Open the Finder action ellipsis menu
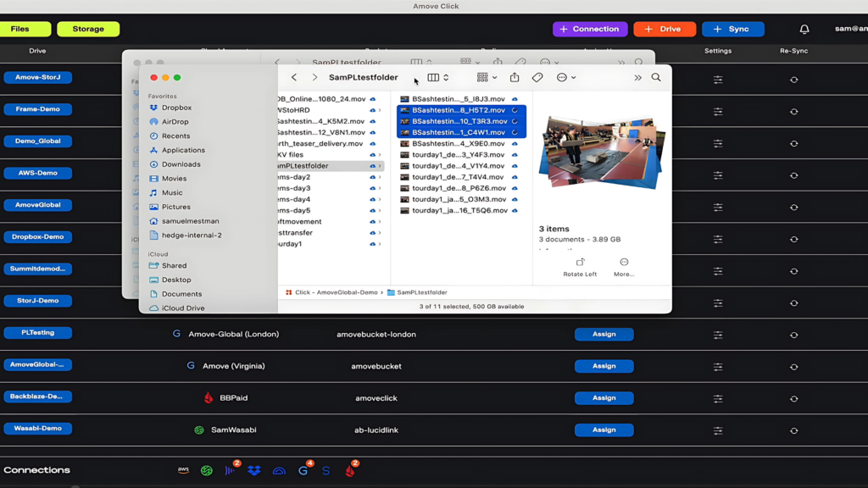 (x=565, y=78)
